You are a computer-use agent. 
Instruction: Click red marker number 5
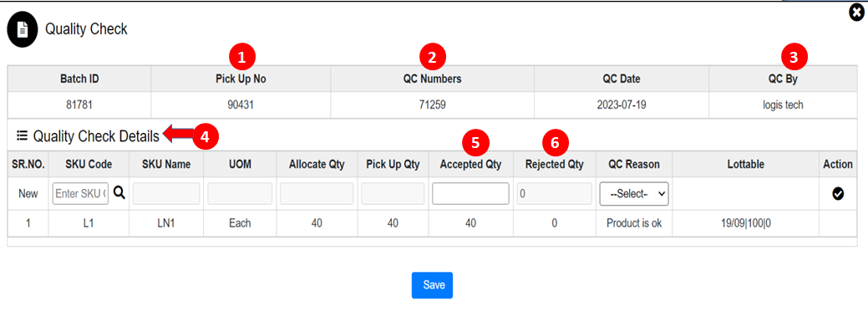point(475,143)
